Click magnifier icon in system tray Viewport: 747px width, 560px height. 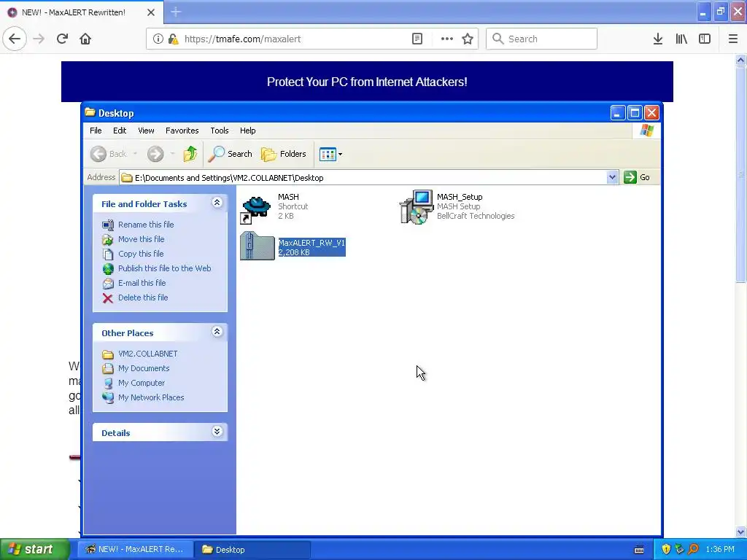point(694,550)
